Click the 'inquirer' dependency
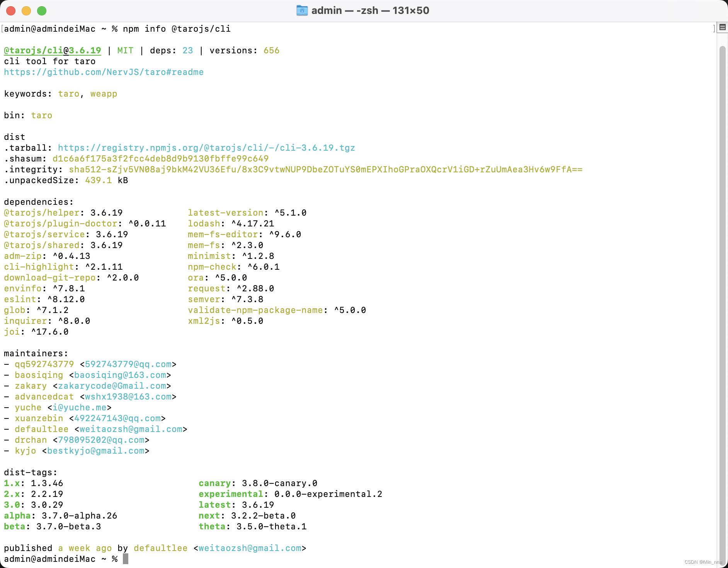 click(x=26, y=321)
